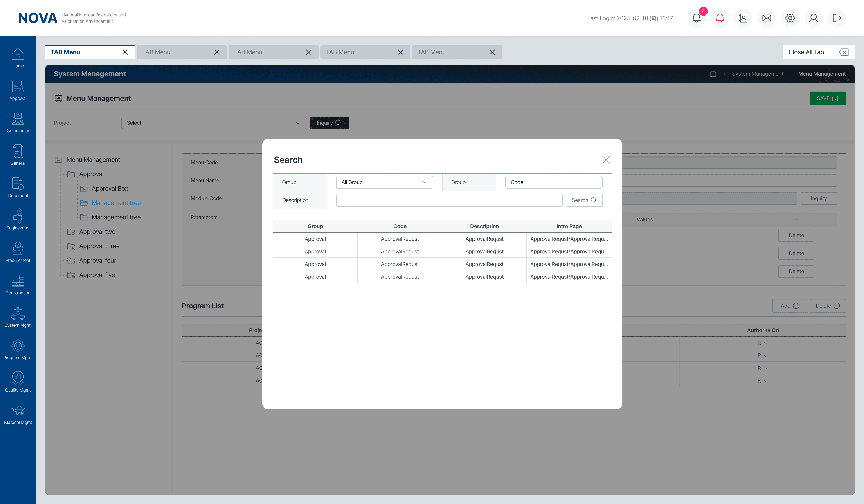Open the Procurement sidebar module

[x=18, y=252]
